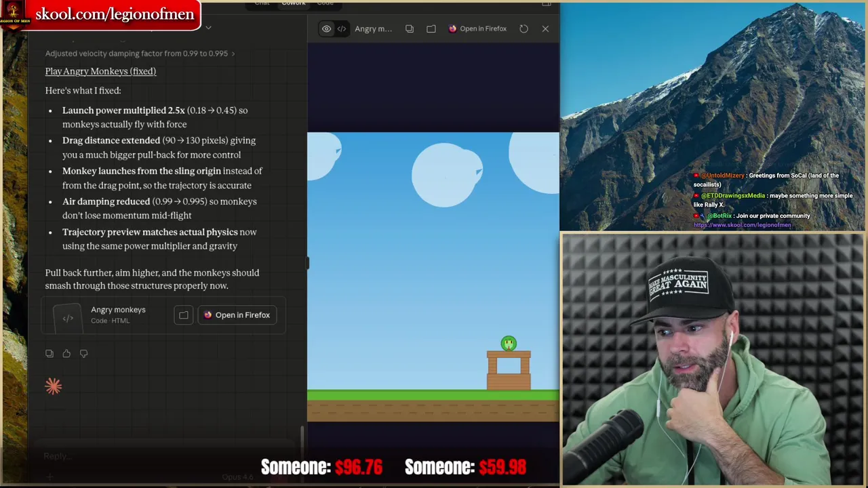Click folder icon in Angry monkeys card

click(184, 314)
